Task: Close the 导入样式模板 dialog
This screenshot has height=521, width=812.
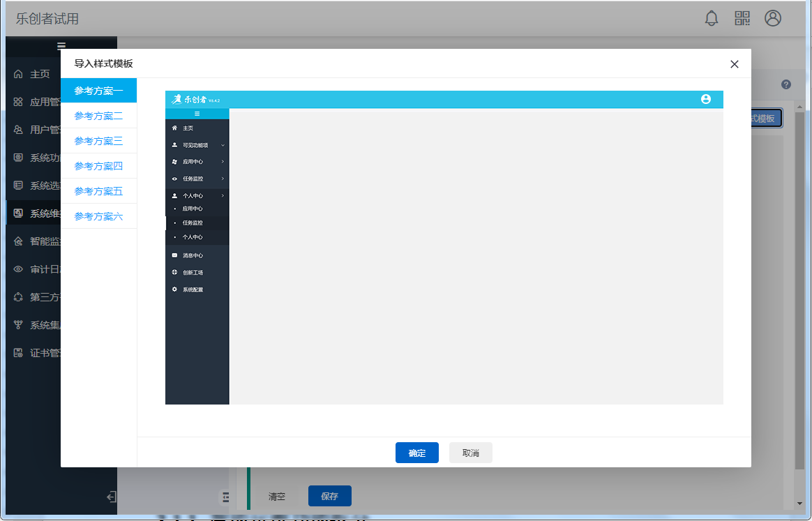Action: click(x=734, y=64)
